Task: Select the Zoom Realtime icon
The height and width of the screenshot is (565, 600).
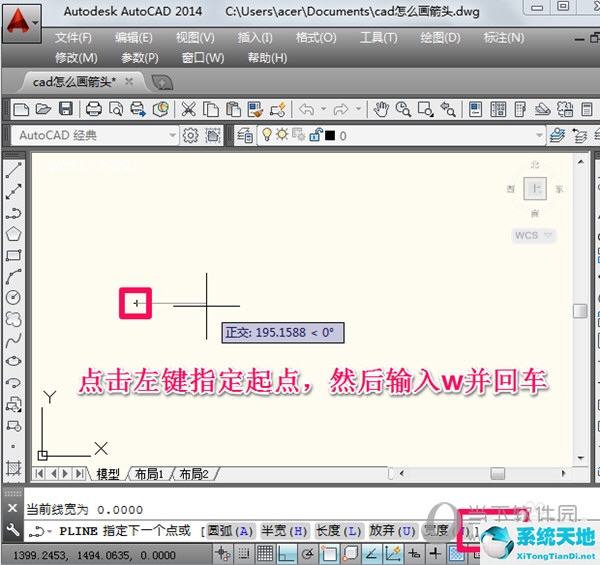Action: (x=403, y=109)
